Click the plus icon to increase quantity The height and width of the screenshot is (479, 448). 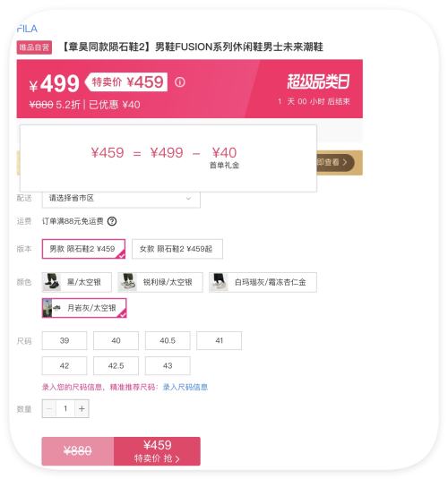82,409
